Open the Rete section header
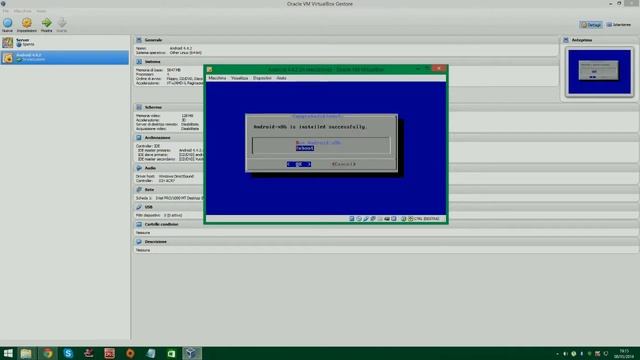Image resolution: width=640 pixels, height=360 pixels. [149, 190]
